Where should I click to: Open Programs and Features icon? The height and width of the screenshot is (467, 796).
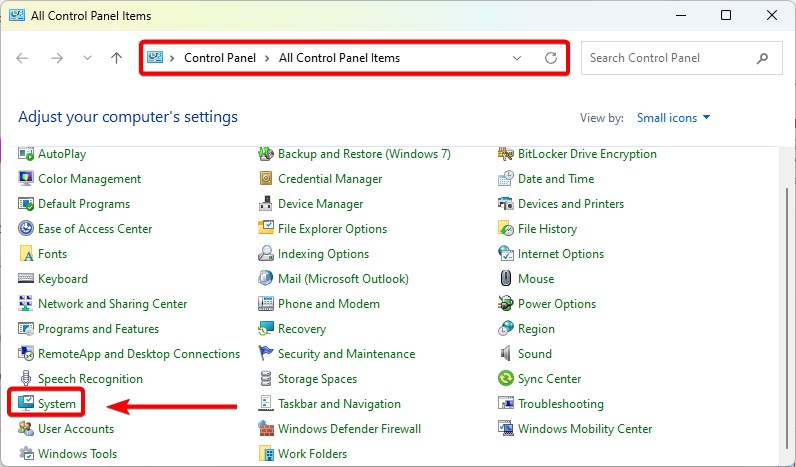tap(25, 328)
